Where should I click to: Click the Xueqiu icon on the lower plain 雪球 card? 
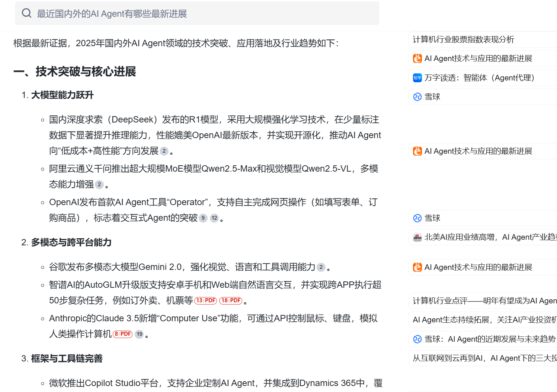[x=417, y=218]
